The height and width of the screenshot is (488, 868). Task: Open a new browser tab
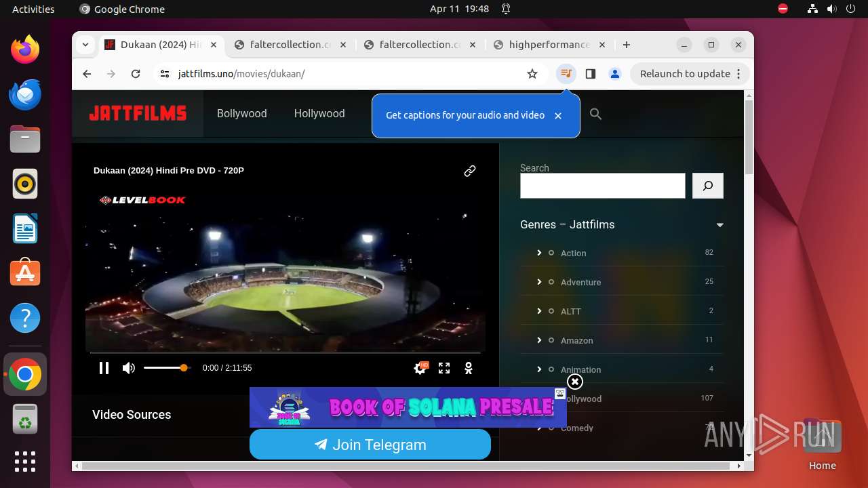coord(627,45)
